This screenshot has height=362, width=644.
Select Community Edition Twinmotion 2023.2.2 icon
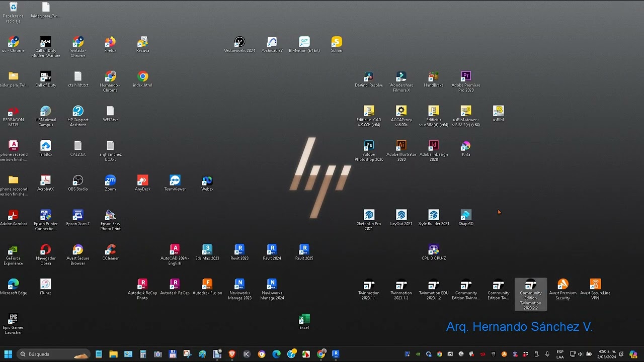pyautogui.click(x=531, y=294)
